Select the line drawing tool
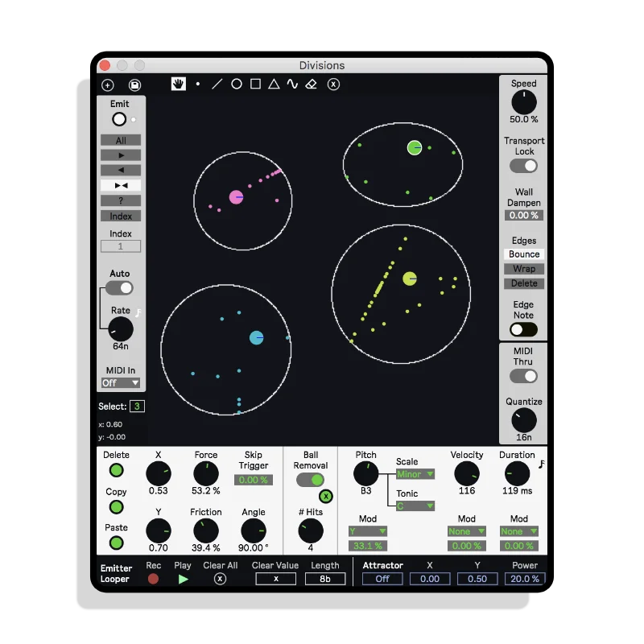Viewport: 644px width, 644px height. 217,85
